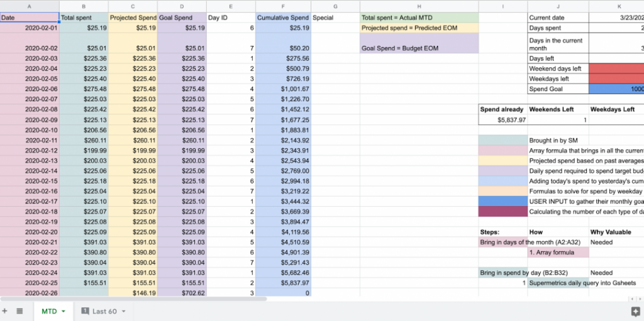Click the Cumulative Spend header cell
644x321 pixels.
click(283, 18)
